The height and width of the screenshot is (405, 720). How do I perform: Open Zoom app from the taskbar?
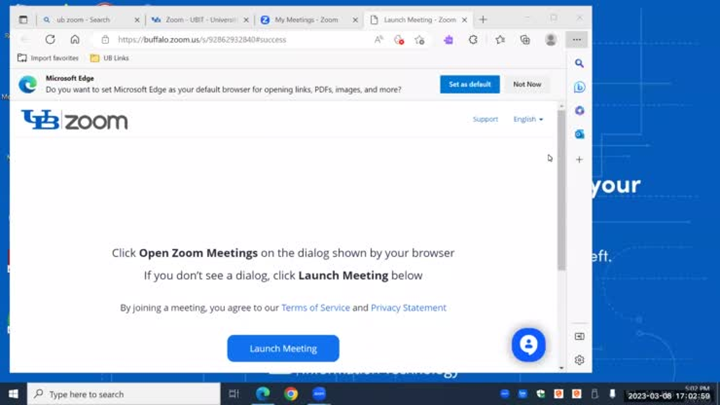pos(319,394)
